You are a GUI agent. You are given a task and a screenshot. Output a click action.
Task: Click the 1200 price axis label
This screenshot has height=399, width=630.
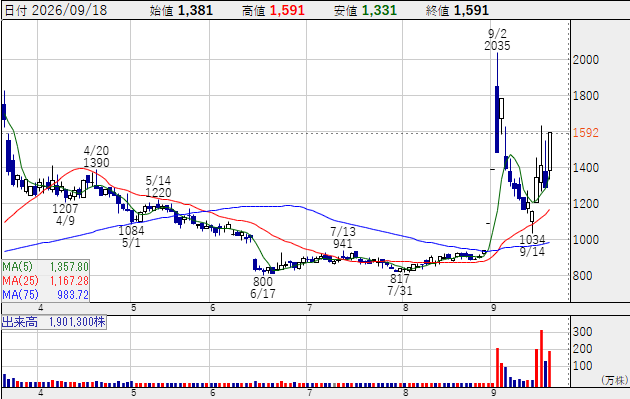pos(586,204)
